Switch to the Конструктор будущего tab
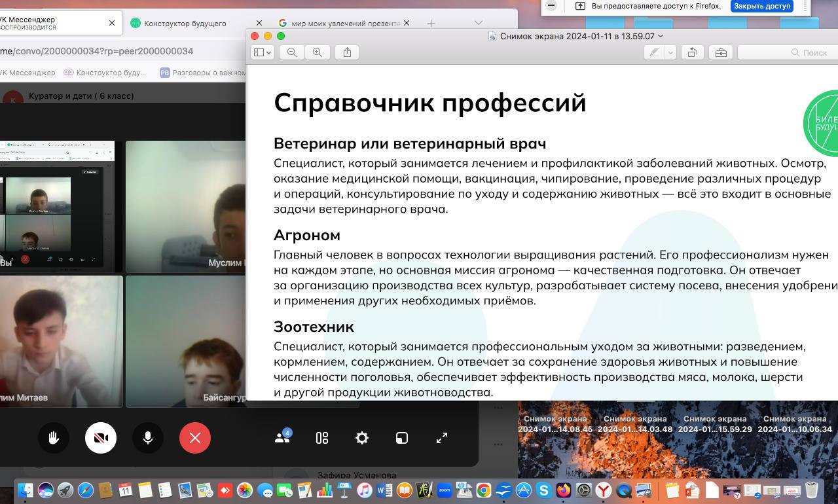 point(185,23)
